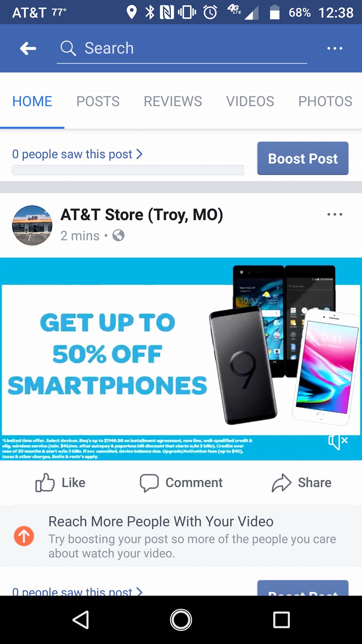Unmute the video with speaker icon
Image resolution: width=362 pixels, height=644 pixels.
pos(338,442)
